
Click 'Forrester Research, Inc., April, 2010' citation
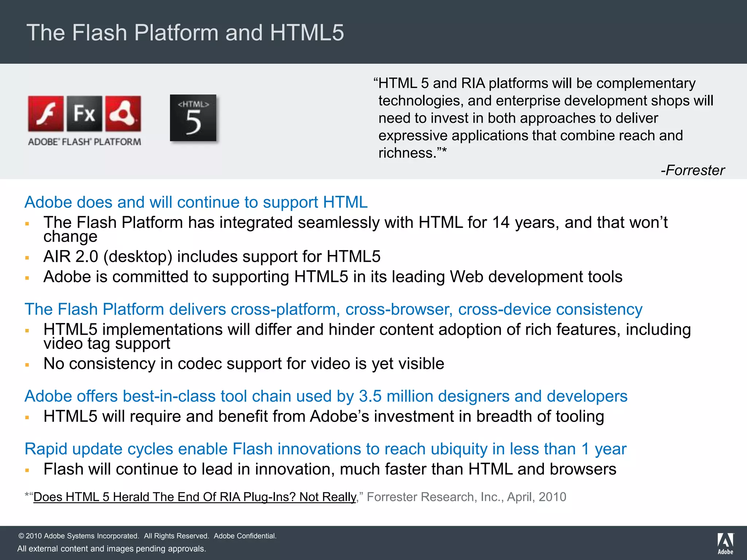(467, 497)
